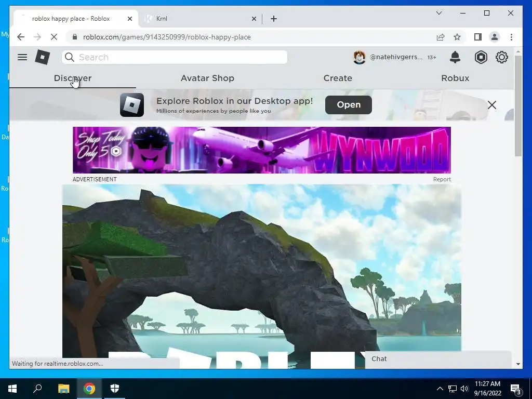Open the Robux hexagon icon
This screenshot has height=399, width=532.
click(x=481, y=57)
